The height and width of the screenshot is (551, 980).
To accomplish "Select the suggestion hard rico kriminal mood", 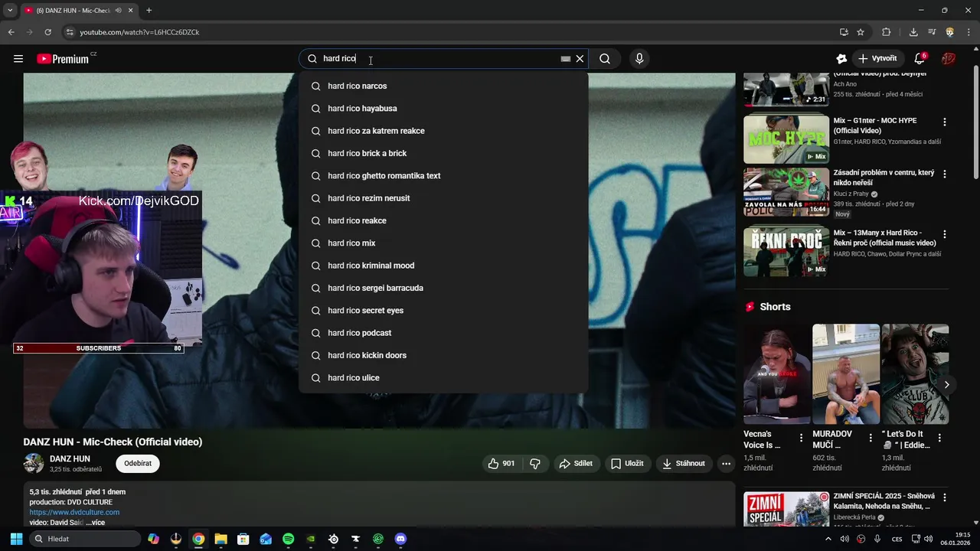I will (x=444, y=266).
